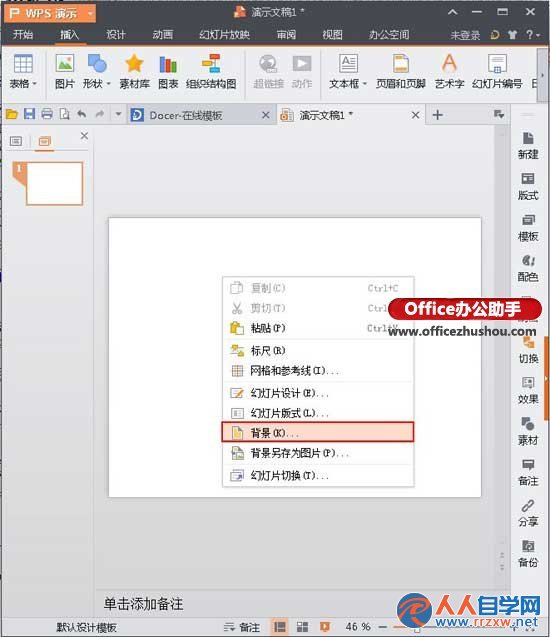Switch to slide thumbnails view tab

[x=44, y=141]
